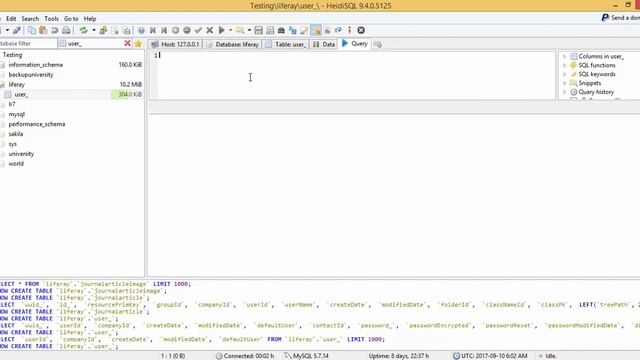
Task: Click the Print toolbar icon
Action: pos(66,30)
